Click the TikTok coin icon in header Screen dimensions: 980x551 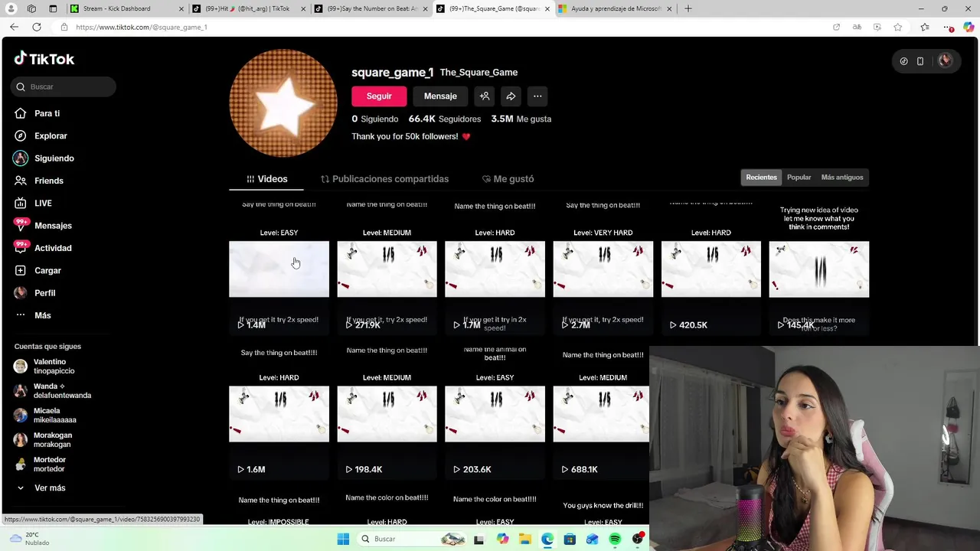pyautogui.click(x=903, y=61)
